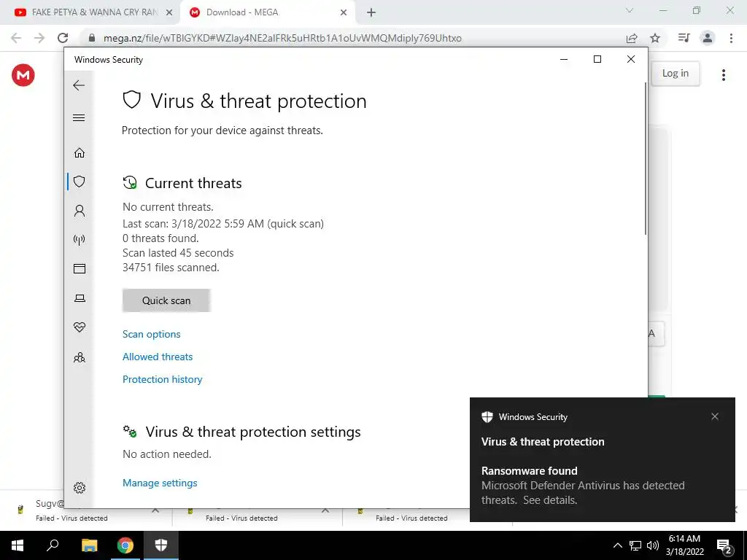The height and width of the screenshot is (560, 747).
Task: Open App & browser control window icon
Action: pyautogui.click(x=80, y=268)
